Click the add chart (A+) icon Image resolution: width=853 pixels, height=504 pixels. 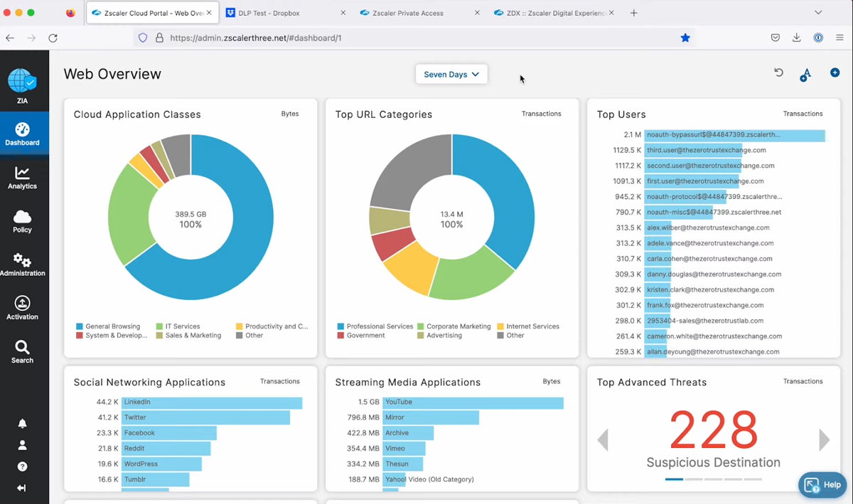pos(806,73)
